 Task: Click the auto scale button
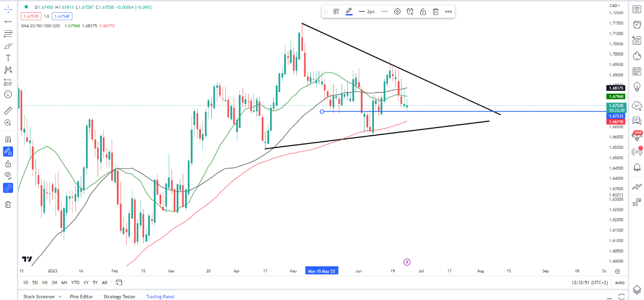pos(620,283)
